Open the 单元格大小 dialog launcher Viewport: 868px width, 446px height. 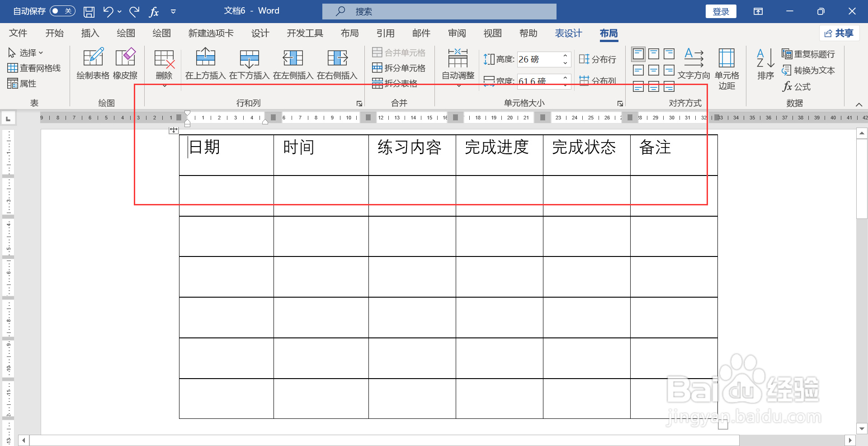pyautogui.click(x=620, y=103)
